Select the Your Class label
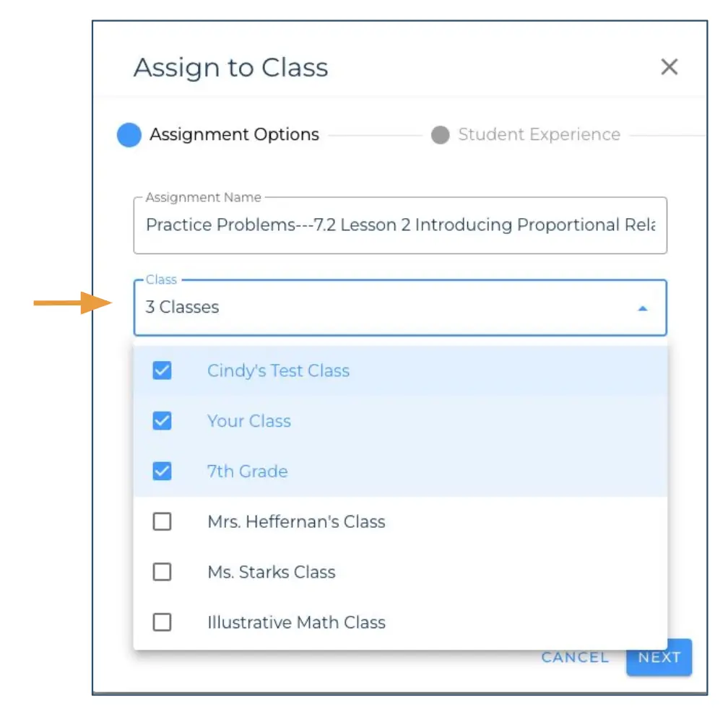This screenshot has width=728, height=709. 248,421
